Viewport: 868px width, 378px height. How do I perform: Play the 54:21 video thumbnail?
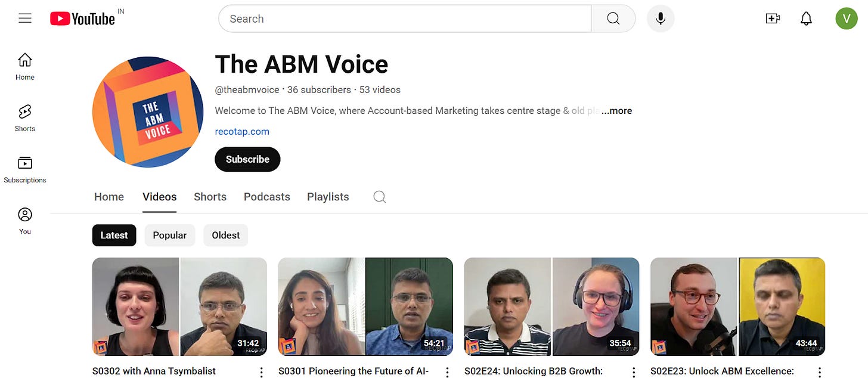click(365, 306)
